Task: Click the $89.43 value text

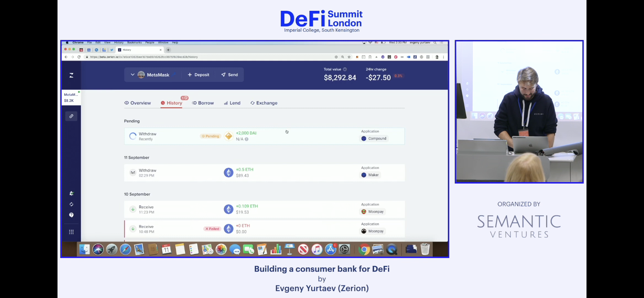Action: pyautogui.click(x=242, y=176)
